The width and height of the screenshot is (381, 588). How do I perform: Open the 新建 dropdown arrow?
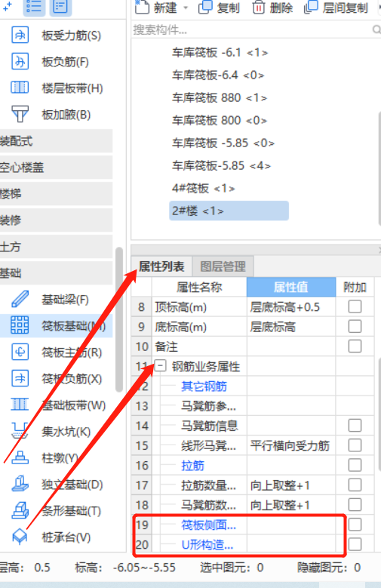coord(186,8)
